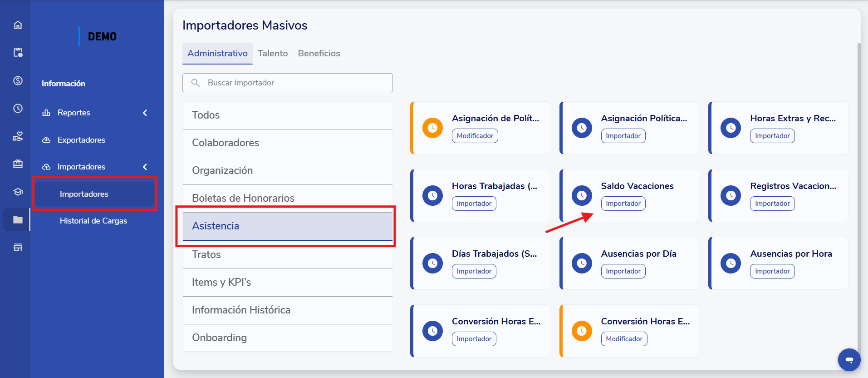Click the clock attendance sidebar icon
Viewport: 868px width, 378px height.
pyautogui.click(x=18, y=108)
